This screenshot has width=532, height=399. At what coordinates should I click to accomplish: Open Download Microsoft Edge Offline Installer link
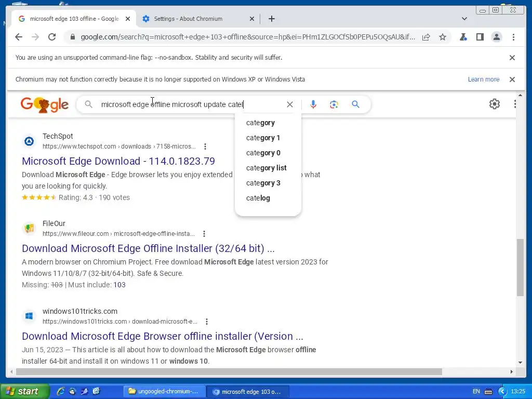(x=148, y=248)
